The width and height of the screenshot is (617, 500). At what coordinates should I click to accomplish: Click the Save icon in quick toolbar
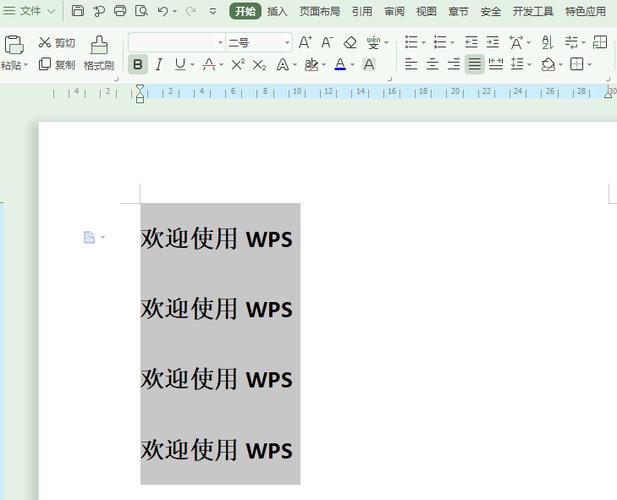(78, 11)
